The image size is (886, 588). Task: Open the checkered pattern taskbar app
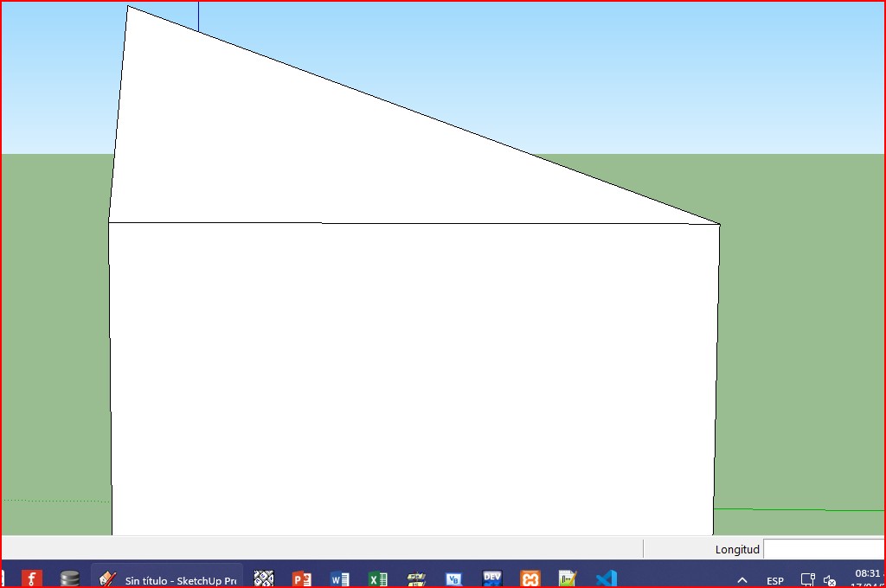pyautogui.click(x=264, y=579)
